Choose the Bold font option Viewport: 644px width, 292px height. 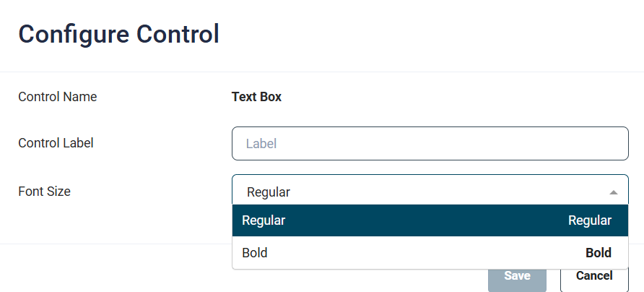(430, 253)
